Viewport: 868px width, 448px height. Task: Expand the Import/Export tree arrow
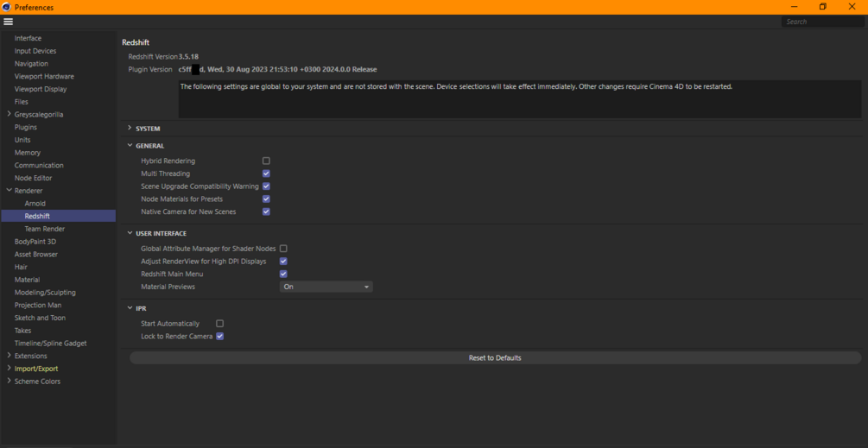tap(9, 369)
